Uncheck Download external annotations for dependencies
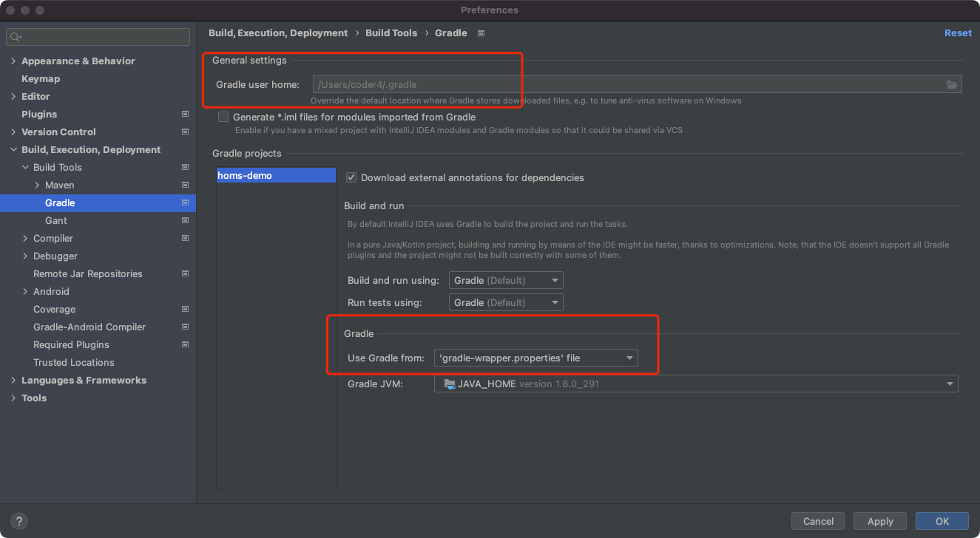Image resolution: width=980 pixels, height=538 pixels. click(351, 177)
